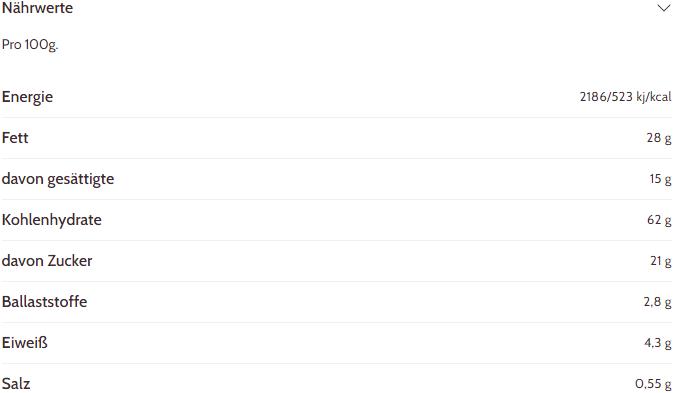Select the Pro 100g. text
Viewport: 673px width, 393px height.
click(x=30, y=44)
